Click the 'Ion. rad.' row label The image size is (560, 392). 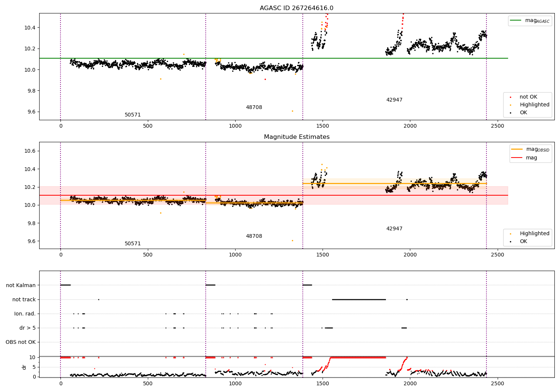tap(25, 314)
